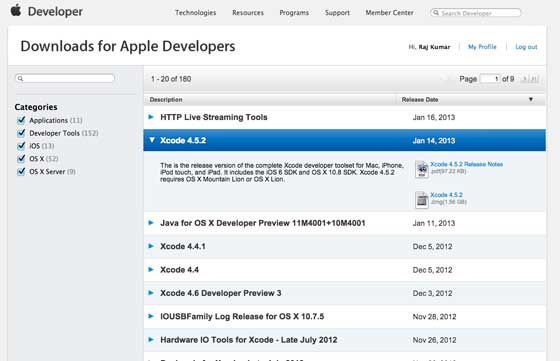Open the My Profile link
Image resolution: width=560 pixels, height=361 pixels.
482,47
